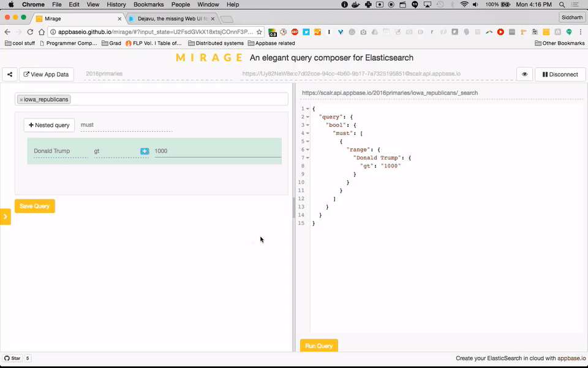Add a Nested query
The height and width of the screenshot is (368, 588).
49,125
